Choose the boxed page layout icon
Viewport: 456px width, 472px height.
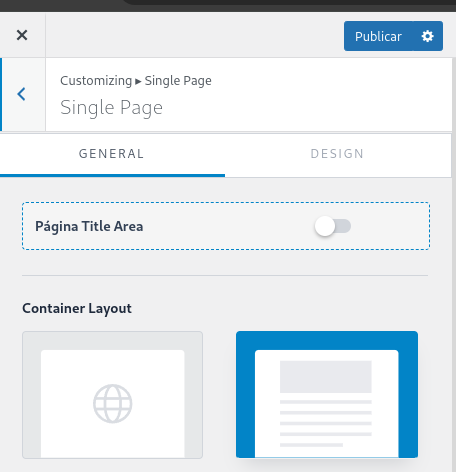(327, 394)
